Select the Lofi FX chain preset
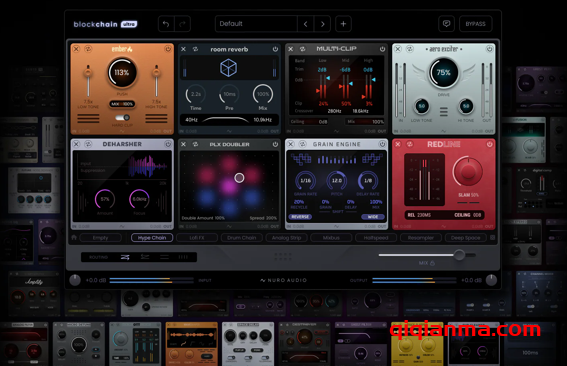Image resolution: width=567 pixels, height=366 pixels. [197, 238]
